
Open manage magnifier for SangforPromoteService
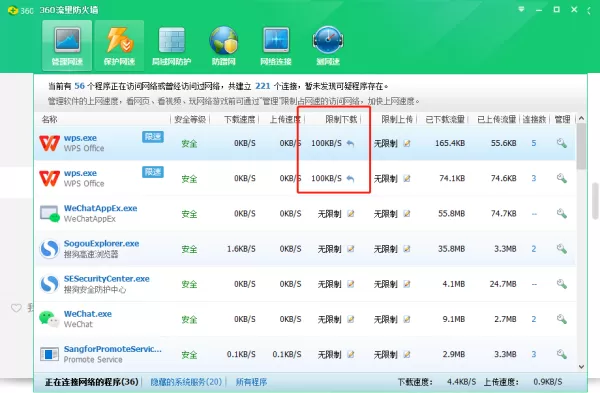(x=562, y=355)
